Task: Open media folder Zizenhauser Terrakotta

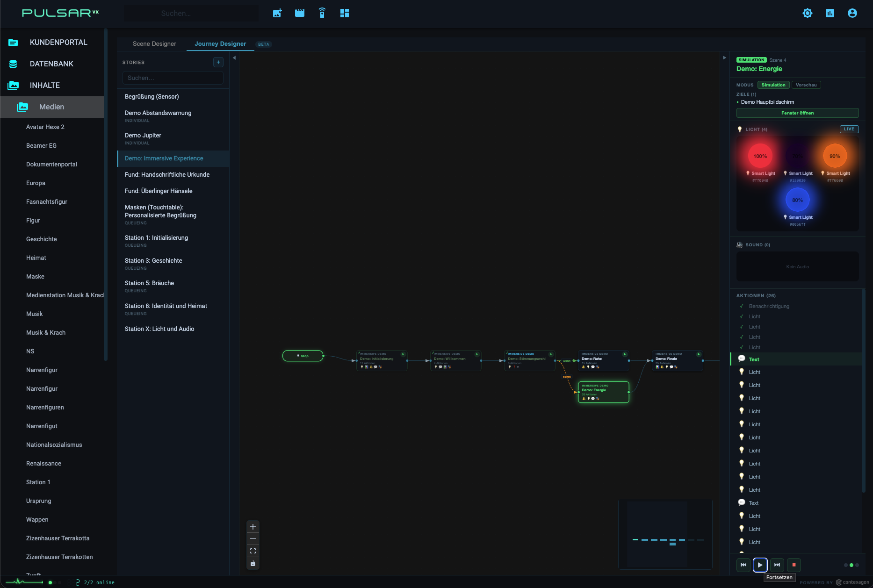Action: coord(58,538)
